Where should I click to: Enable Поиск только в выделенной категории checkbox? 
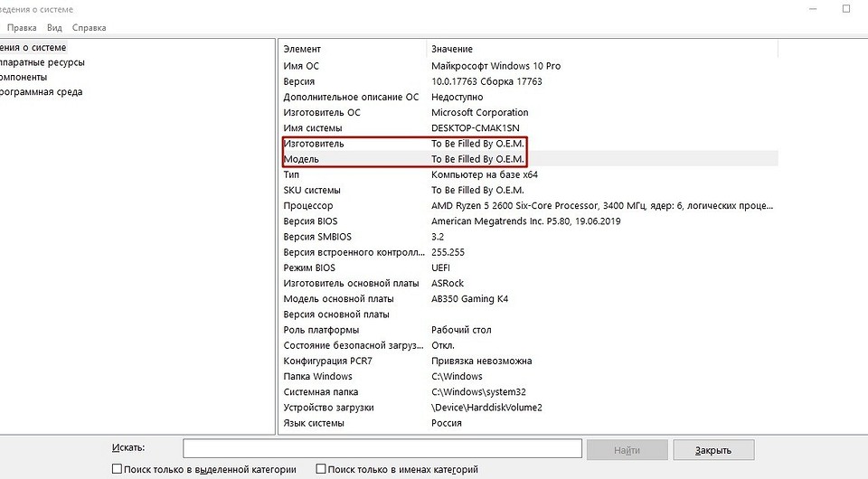tap(117, 469)
